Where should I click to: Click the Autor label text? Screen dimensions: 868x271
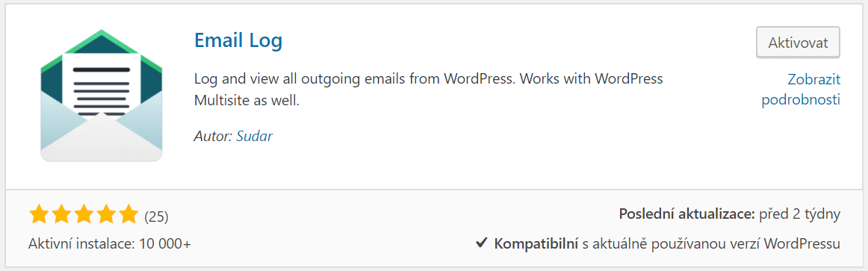pyautogui.click(x=213, y=136)
